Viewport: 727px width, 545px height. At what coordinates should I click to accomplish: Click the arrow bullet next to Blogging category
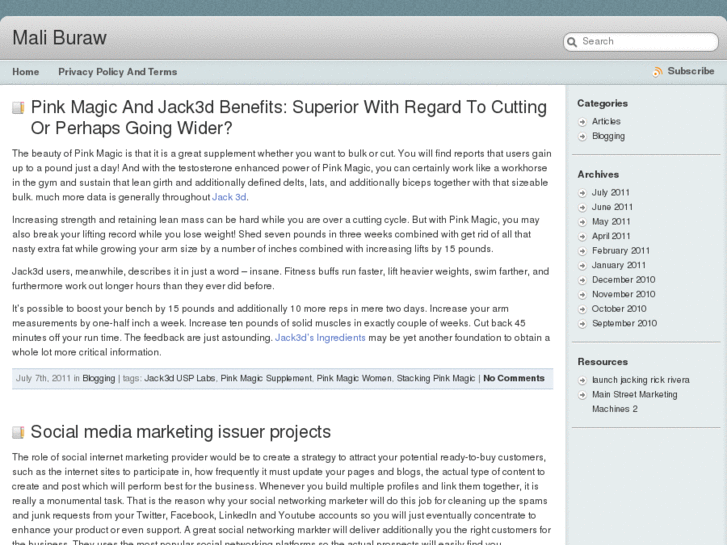pyautogui.click(x=583, y=136)
